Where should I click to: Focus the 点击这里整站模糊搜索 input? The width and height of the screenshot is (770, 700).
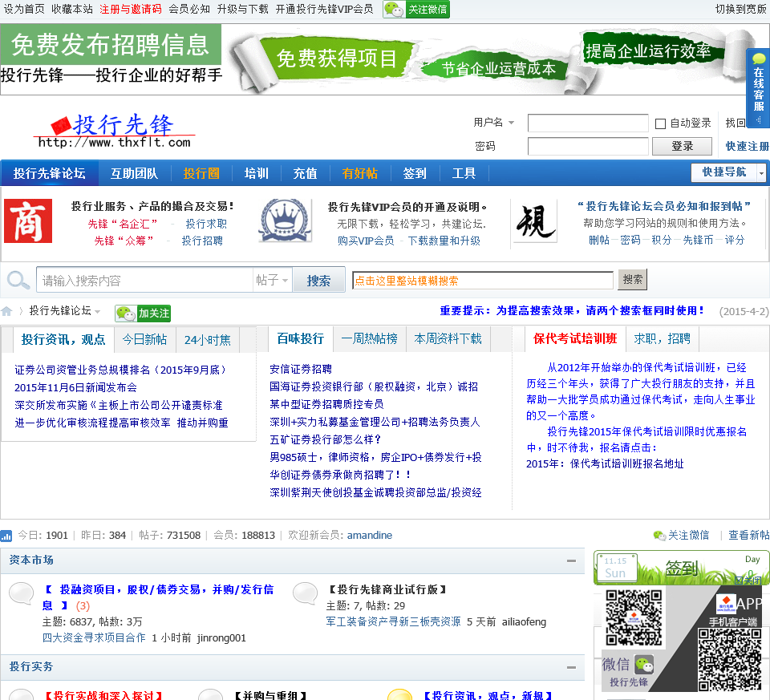click(483, 281)
